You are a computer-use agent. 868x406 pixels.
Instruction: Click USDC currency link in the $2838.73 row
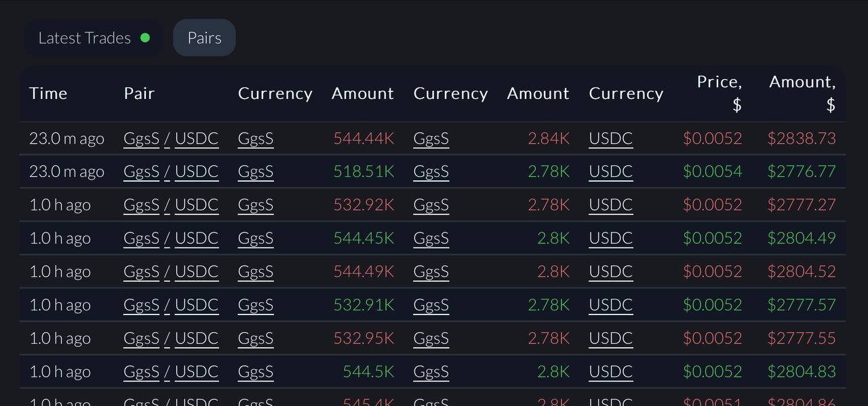(610, 139)
